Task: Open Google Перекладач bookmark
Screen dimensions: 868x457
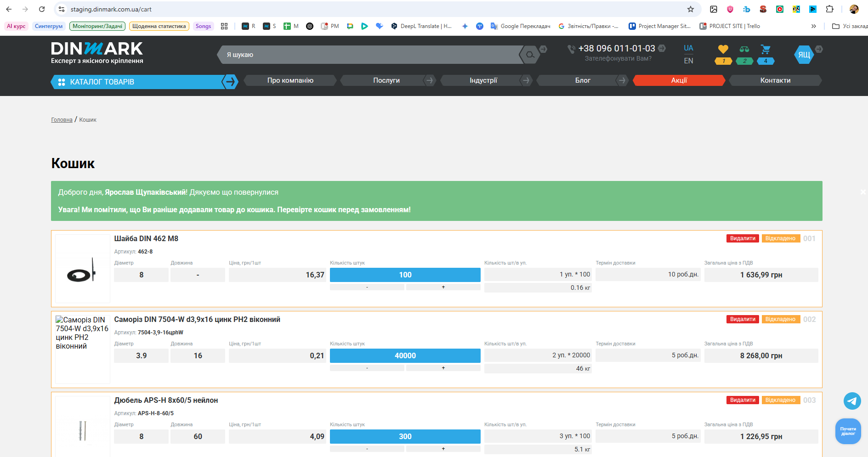Action: (521, 26)
